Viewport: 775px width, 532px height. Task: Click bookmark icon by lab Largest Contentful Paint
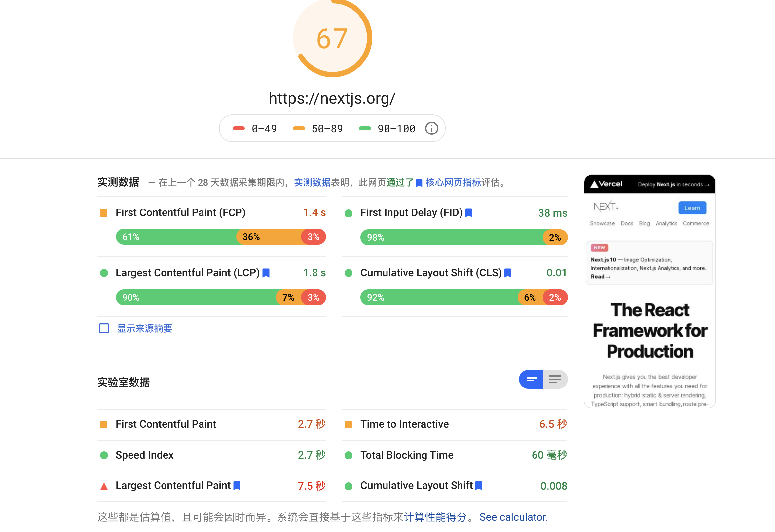pyautogui.click(x=237, y=486)
